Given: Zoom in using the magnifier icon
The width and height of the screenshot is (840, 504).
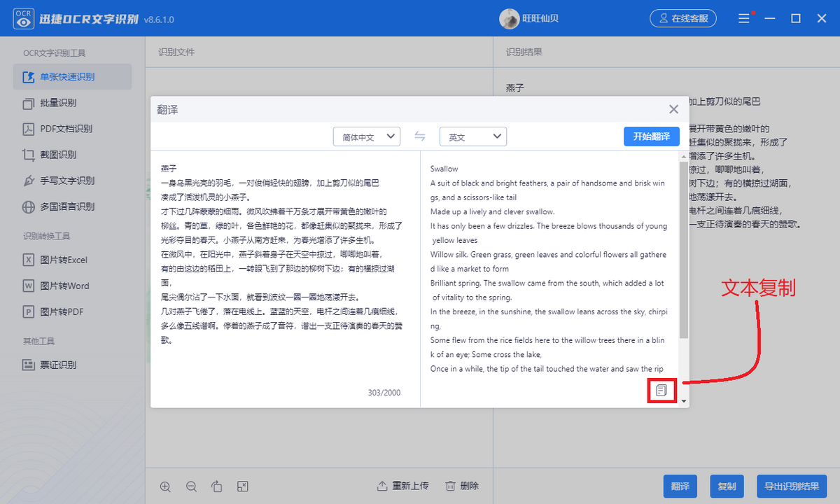Looking at the screenshot, I should pos(165,486).
